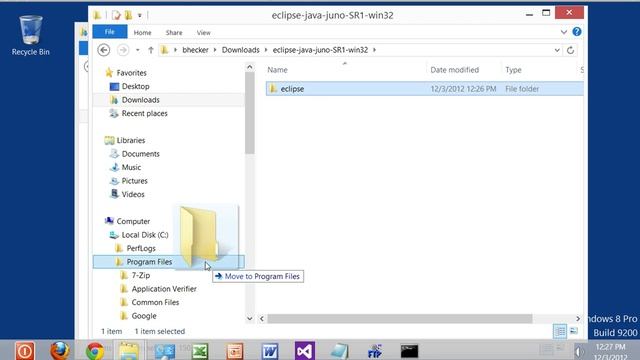
Task: Click the navigation pane scroll down arrow
Action: point(250,318)
